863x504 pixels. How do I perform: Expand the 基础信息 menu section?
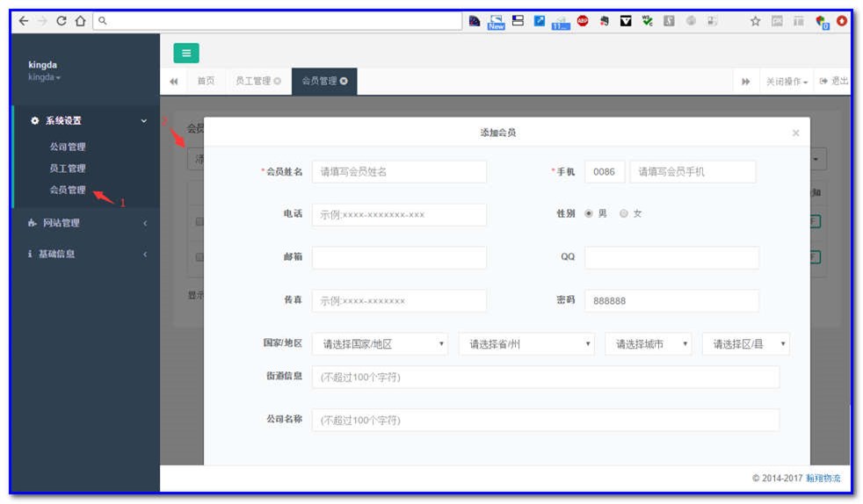(145, 254)
